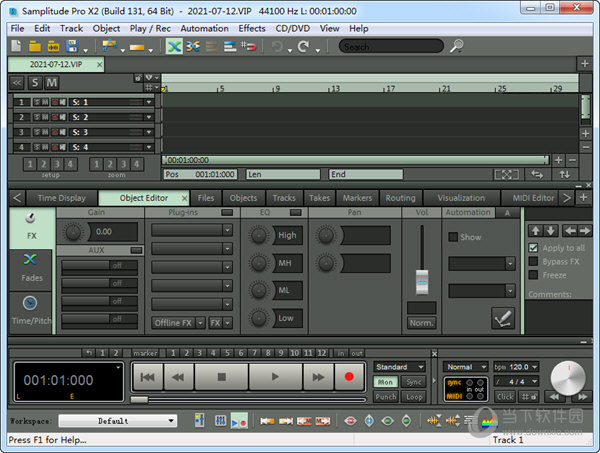
Task: Toggle Punch recording mode
Action: [x=386, y=397]
